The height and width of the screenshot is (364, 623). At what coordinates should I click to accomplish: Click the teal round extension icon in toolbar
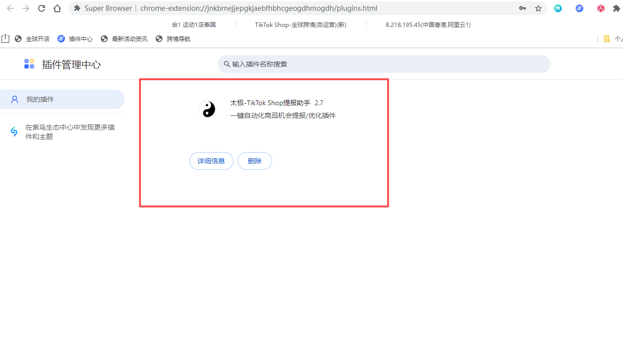click(x=558, y=8)
